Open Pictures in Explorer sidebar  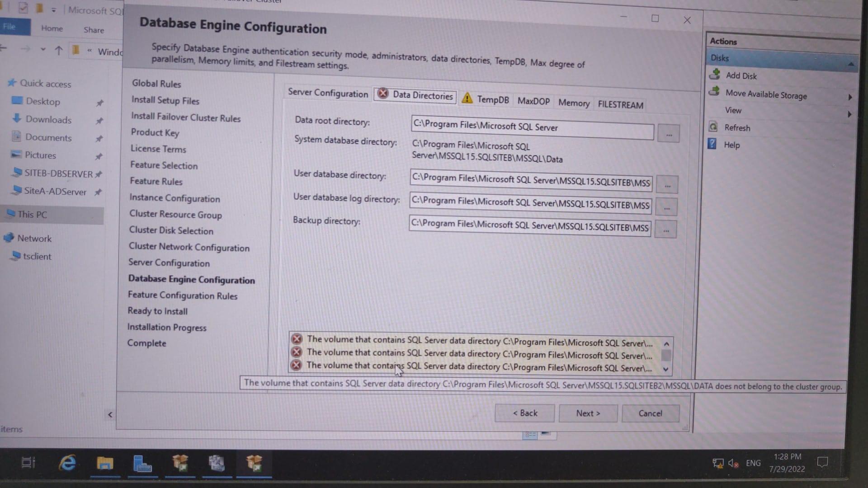point(40,155)
